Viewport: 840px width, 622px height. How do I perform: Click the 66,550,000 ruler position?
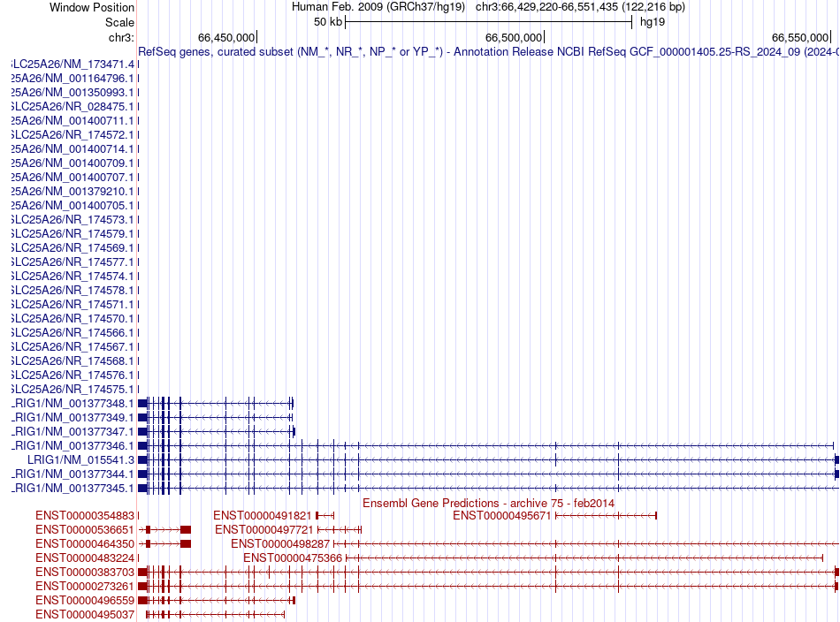800,37
